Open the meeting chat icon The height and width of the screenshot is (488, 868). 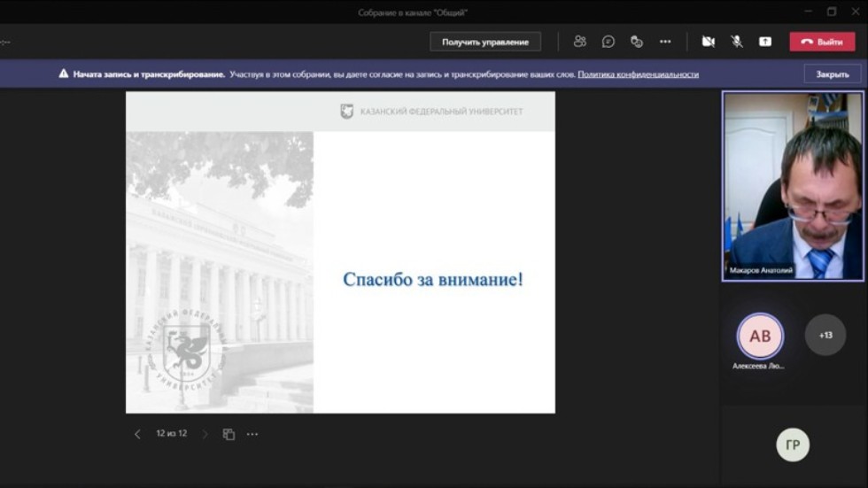click(x=608, y=42)
